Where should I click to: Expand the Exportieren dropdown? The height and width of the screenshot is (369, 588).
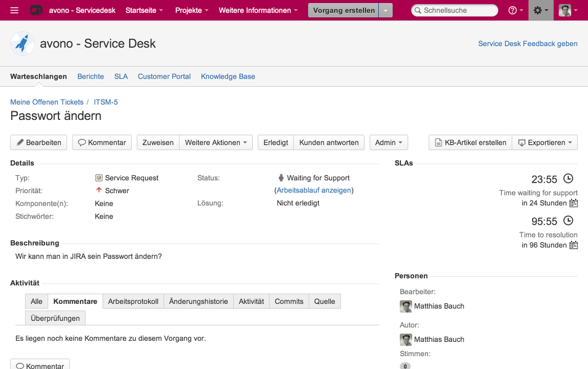click(544, 143)
